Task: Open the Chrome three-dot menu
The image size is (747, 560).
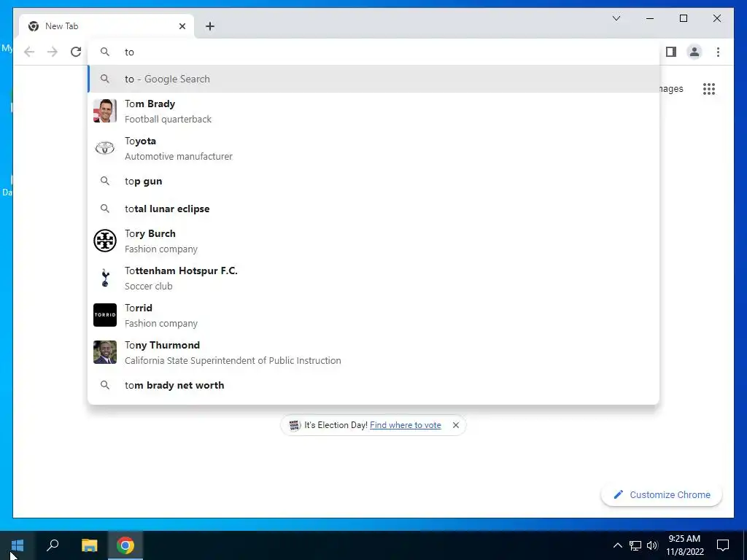Action: tap(718, 52)
